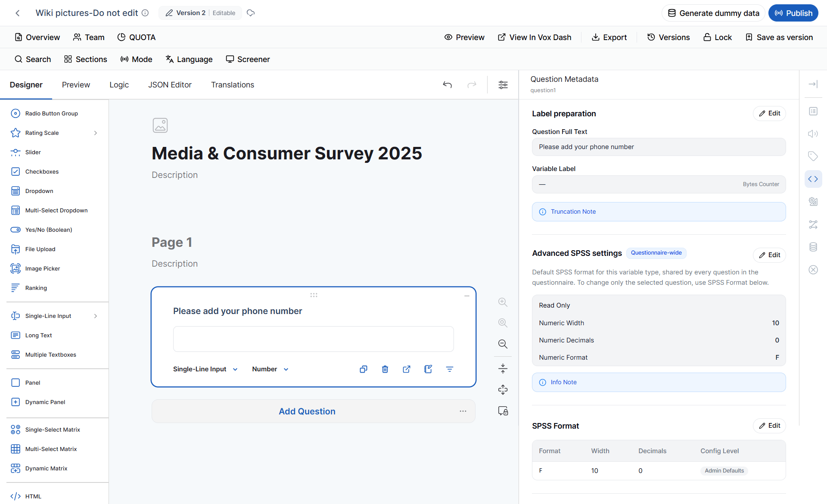Click the zoom in magnifier icon

click(x=503, y=302)
